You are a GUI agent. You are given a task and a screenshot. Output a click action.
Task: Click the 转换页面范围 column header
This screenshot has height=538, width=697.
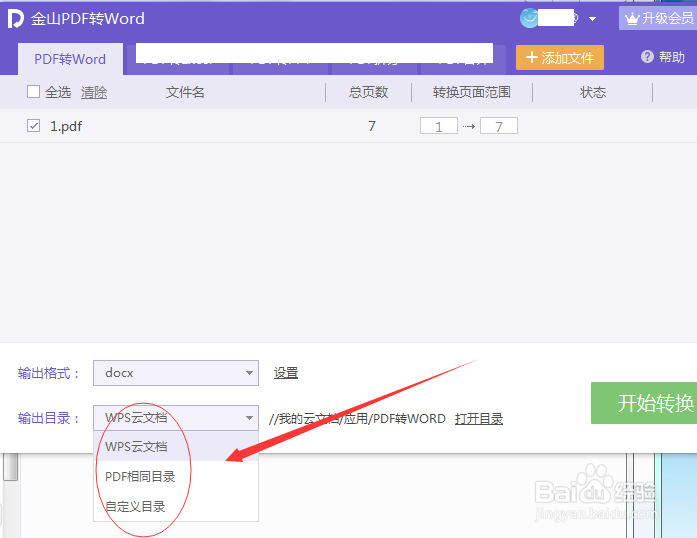tap(472, 92)
